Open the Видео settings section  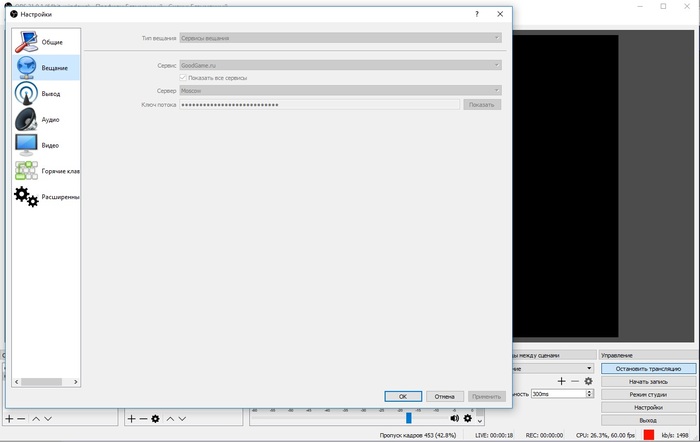(46, 145)
